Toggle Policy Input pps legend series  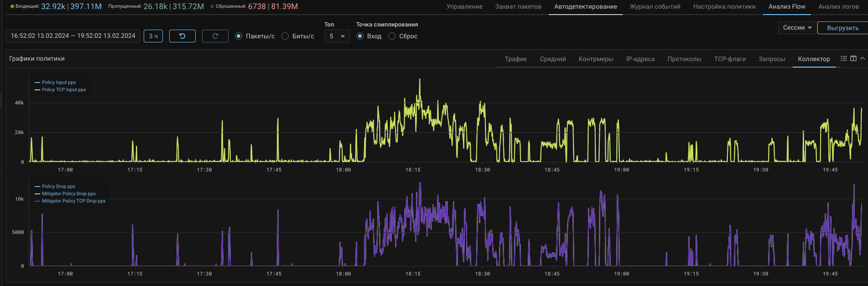pos(58,83)
